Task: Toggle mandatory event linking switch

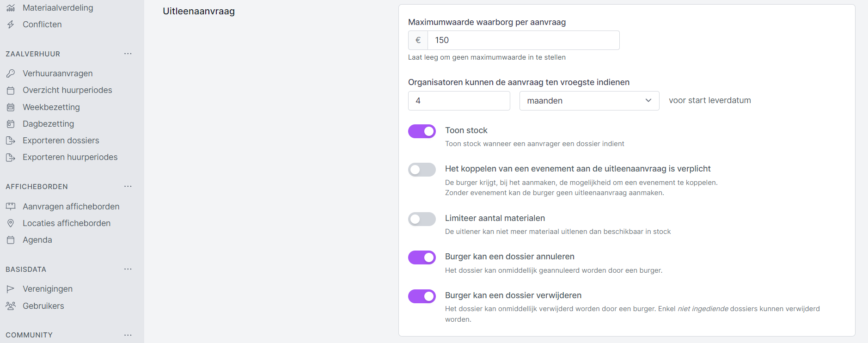Action: point(422,170)
